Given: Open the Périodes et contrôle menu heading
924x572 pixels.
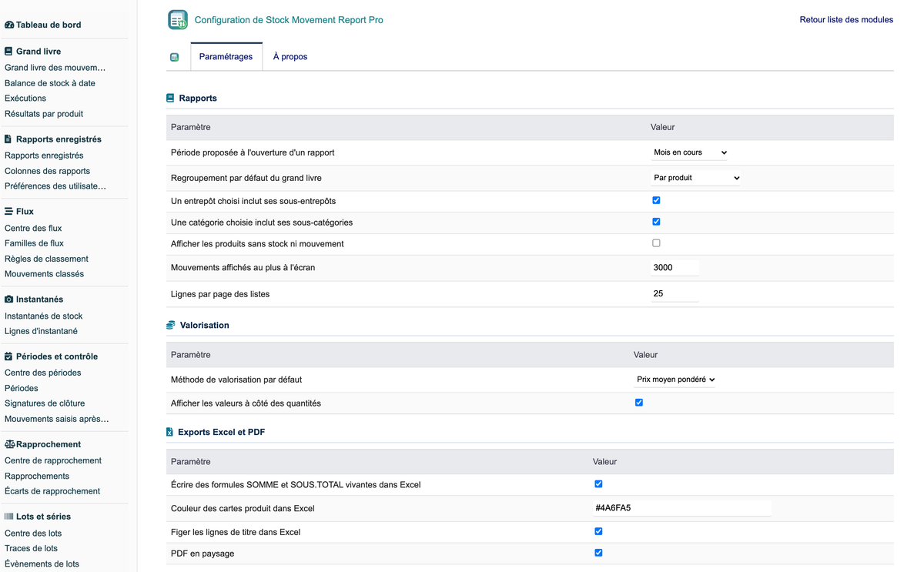Looking at the screenshot, I should click(x=57, y=356).
